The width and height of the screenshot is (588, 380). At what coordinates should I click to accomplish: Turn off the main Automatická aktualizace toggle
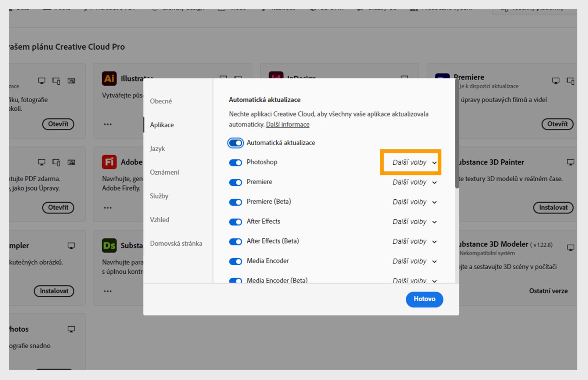(x=236, y=143)
